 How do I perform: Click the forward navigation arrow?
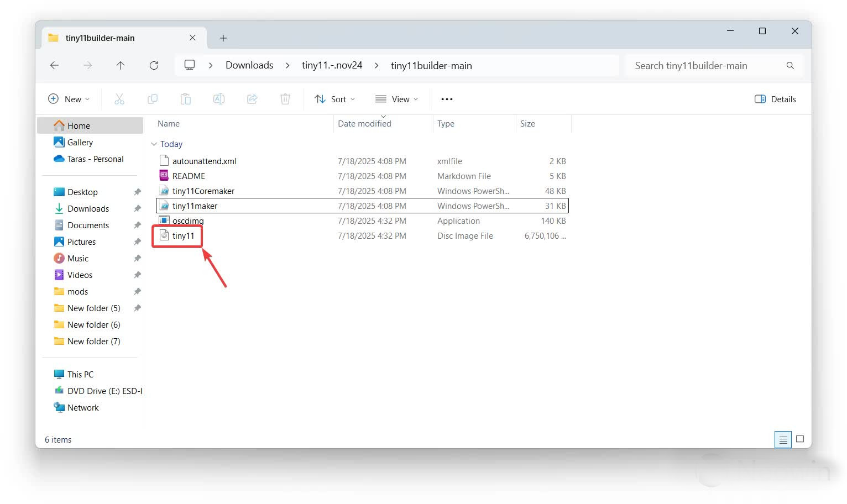click(87, 65)
